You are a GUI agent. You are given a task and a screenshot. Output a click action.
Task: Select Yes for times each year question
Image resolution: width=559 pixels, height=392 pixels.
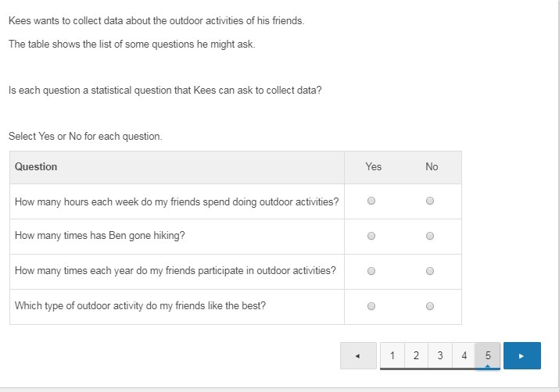tap(371, 271)
